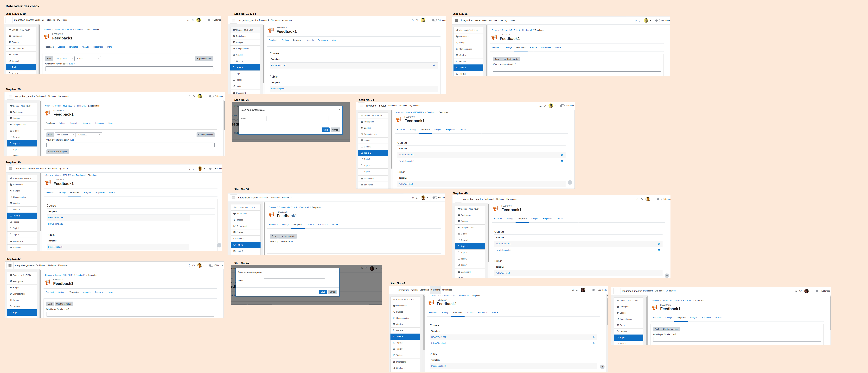Switch to Feedback tab in Step No. 40
The height and width of the screenshot is (373, 868).
point(498,219)
